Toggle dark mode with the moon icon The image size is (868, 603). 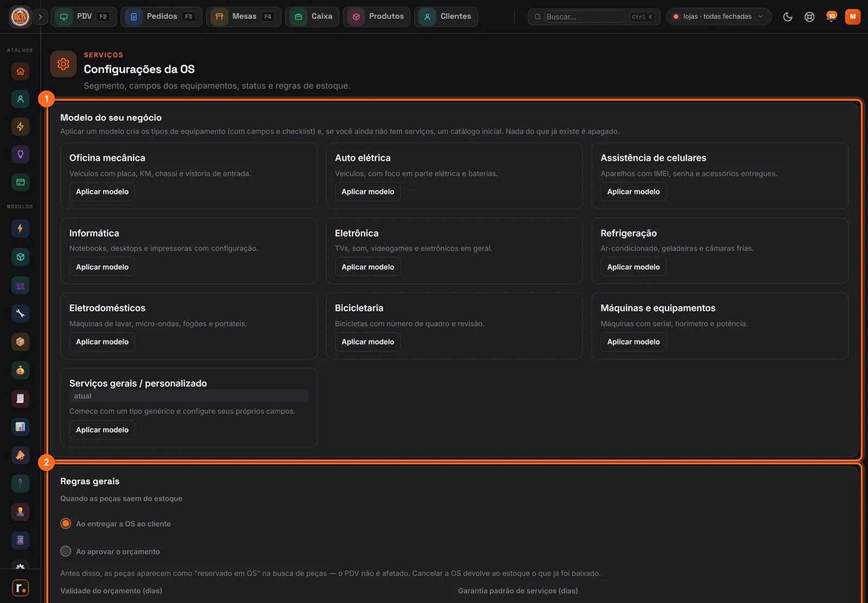[x=788, y=17]
